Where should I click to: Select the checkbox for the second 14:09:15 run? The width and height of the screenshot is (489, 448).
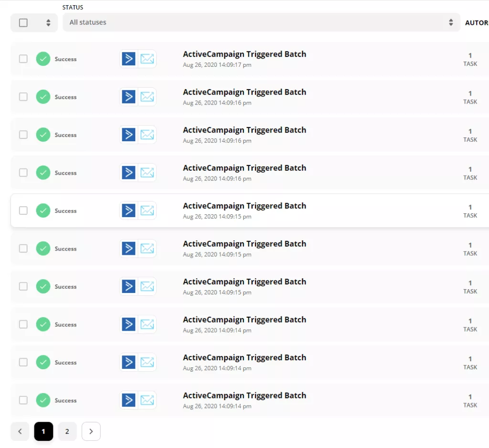coord(23,248)
